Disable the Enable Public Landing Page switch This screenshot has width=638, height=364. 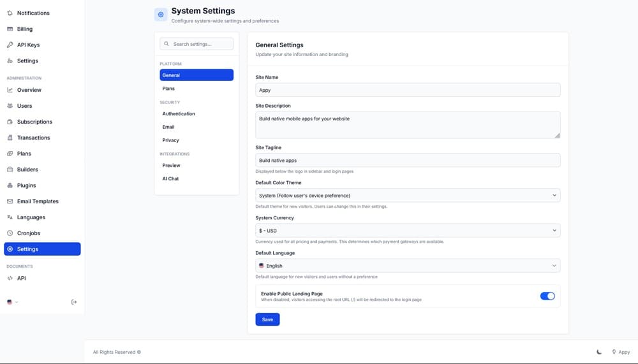coord(547,296)
